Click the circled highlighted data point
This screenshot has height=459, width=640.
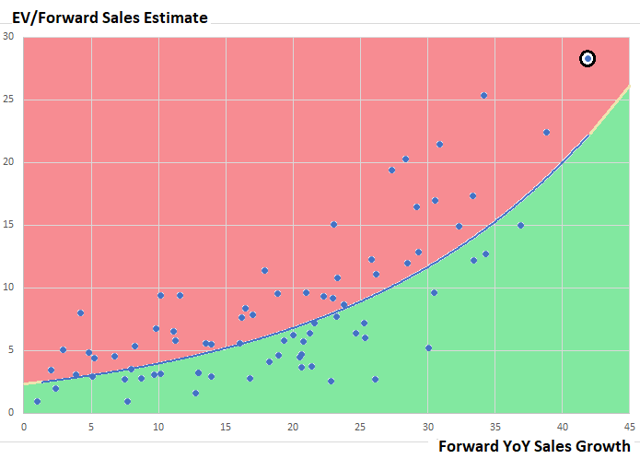pyautogui.click(x=588, y=59)
